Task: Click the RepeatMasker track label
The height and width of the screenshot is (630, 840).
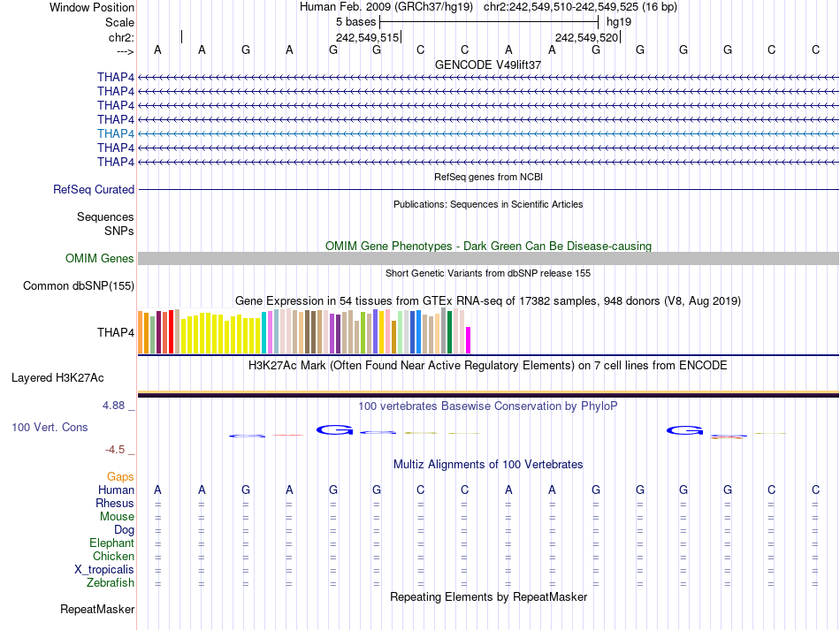Action: point(97,610)
